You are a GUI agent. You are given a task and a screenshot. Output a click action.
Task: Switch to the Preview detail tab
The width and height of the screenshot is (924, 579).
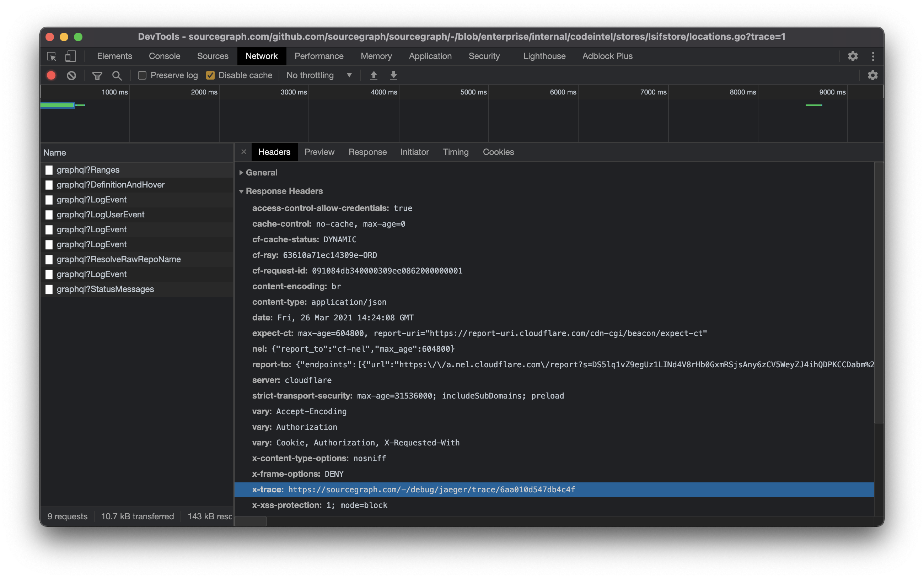319,152
